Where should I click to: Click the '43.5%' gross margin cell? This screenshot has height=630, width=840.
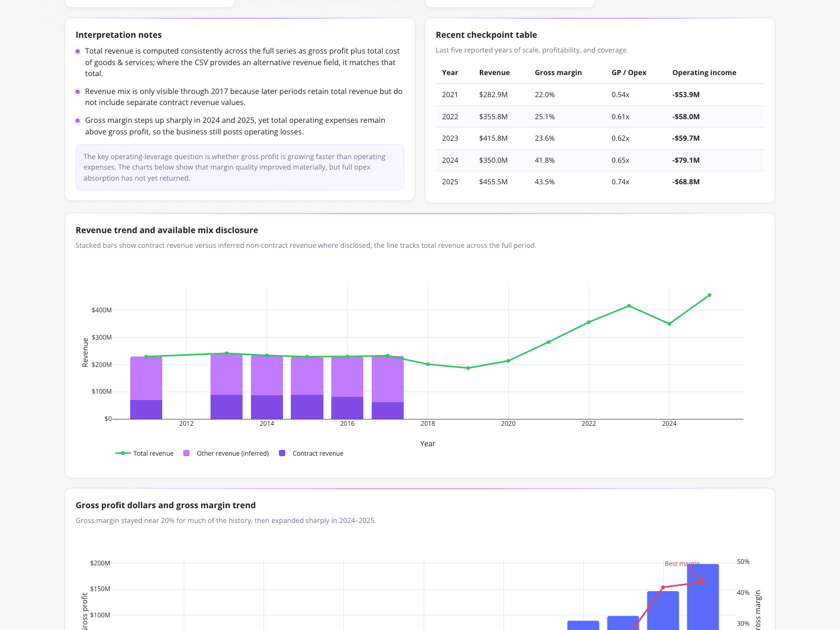(x=545, y=182)
